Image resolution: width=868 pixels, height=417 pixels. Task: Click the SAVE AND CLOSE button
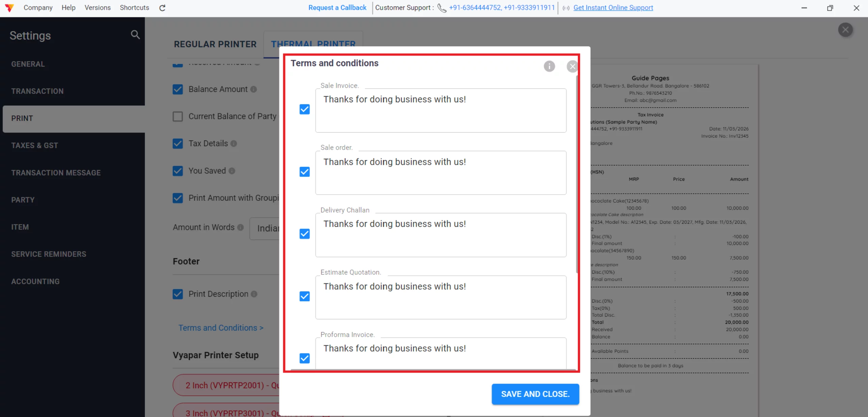click(x=535, y=394)
